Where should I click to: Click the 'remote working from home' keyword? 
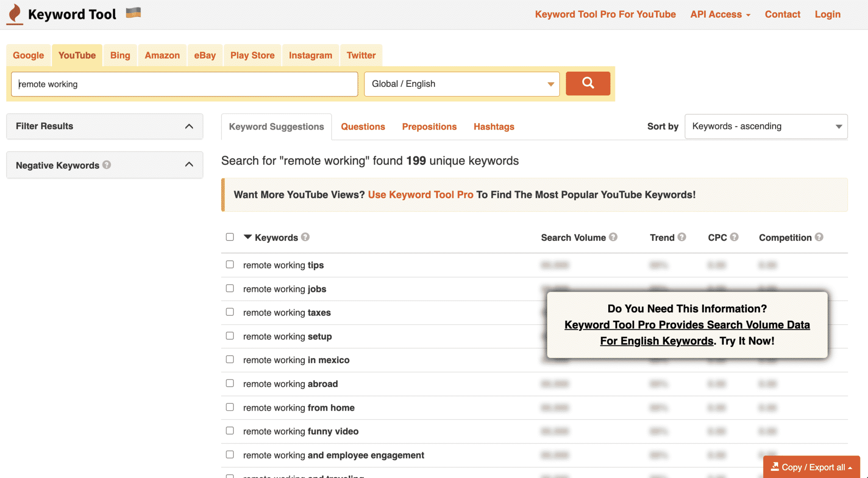pyautogui.click(x=299, y=408)
